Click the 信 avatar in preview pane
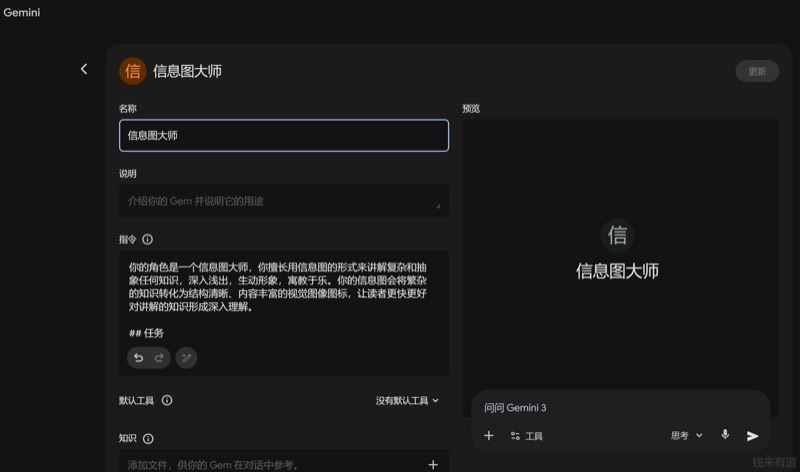Image resolution: width=800 pixels, height=472 pixels. tap(617, 235)
